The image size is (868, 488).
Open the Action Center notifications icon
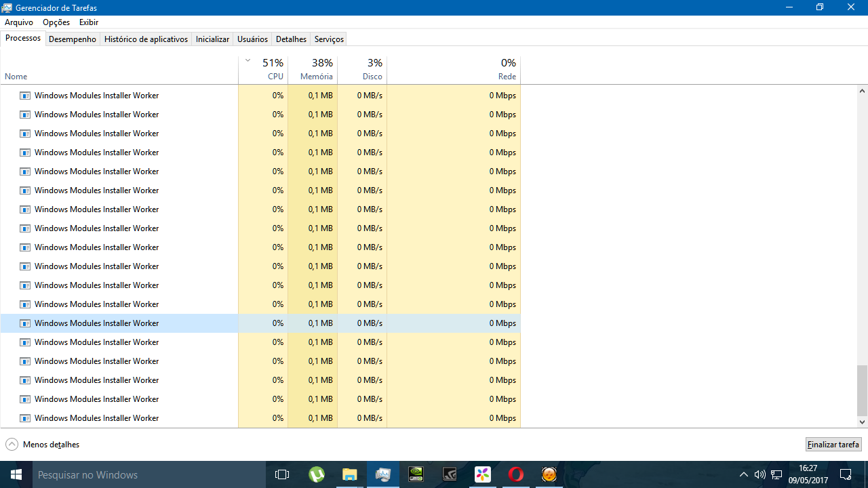[846, 474]
